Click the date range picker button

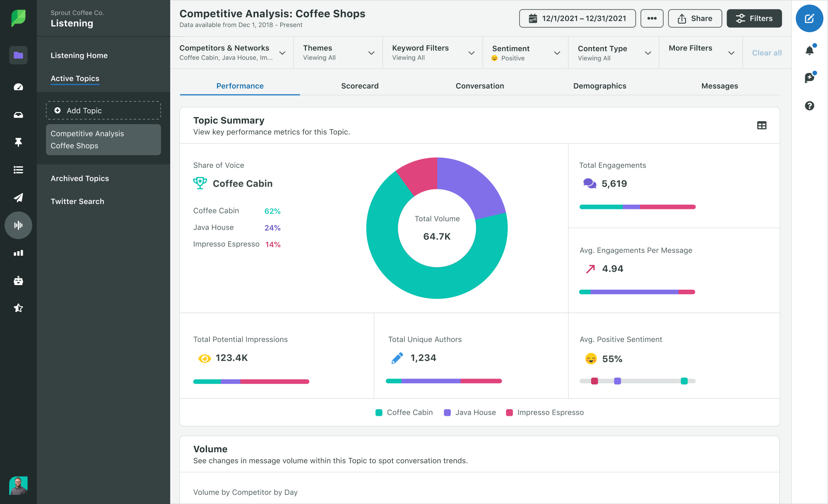click(577, 18)
